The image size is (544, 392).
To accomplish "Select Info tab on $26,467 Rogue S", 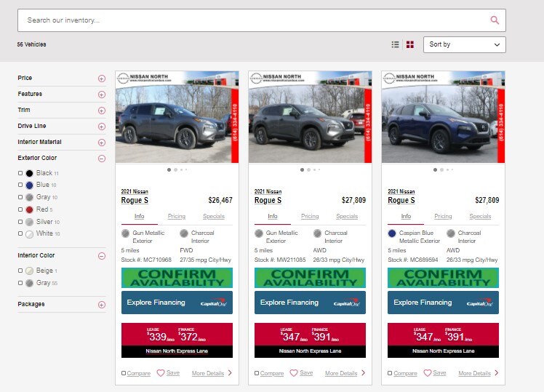I will pyautogui.click(x=139, y=216).
